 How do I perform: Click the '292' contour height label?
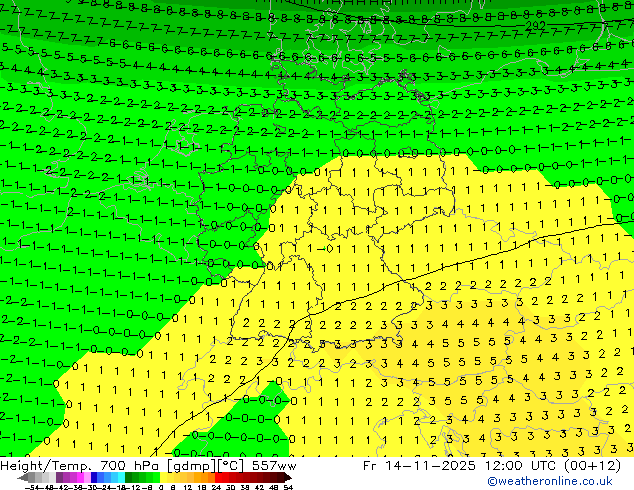click(535, 26)
